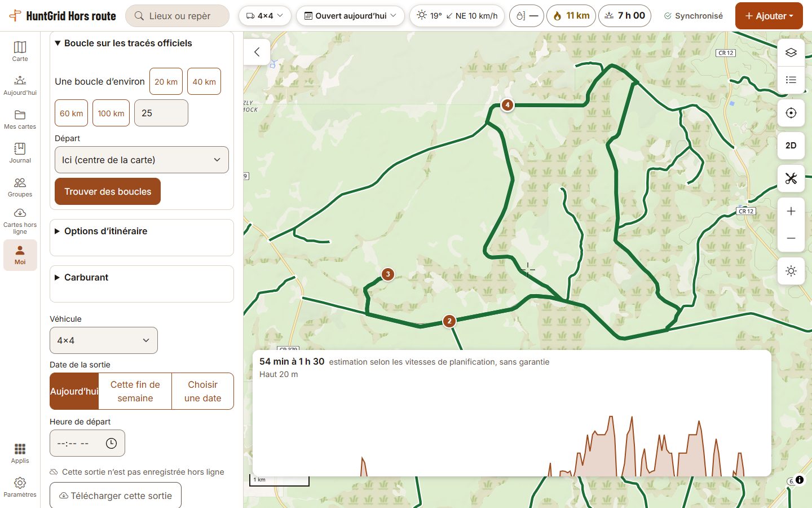Show the map legend list
812x508 pixels.
(791, 80)
